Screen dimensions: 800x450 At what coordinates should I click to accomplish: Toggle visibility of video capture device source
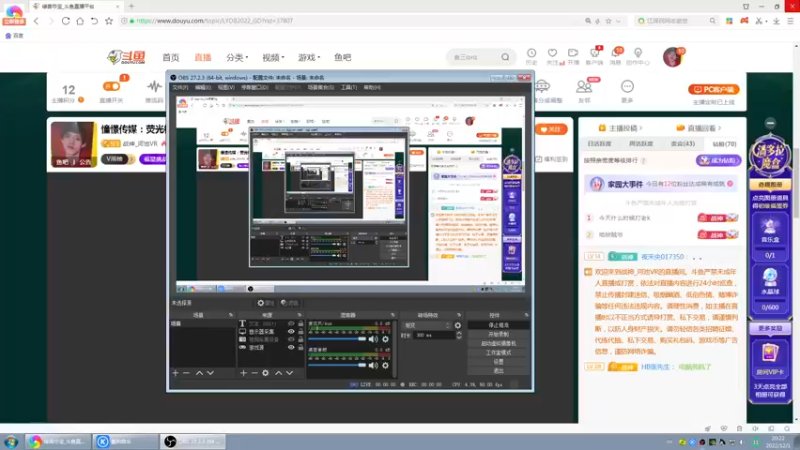[291, 339]
